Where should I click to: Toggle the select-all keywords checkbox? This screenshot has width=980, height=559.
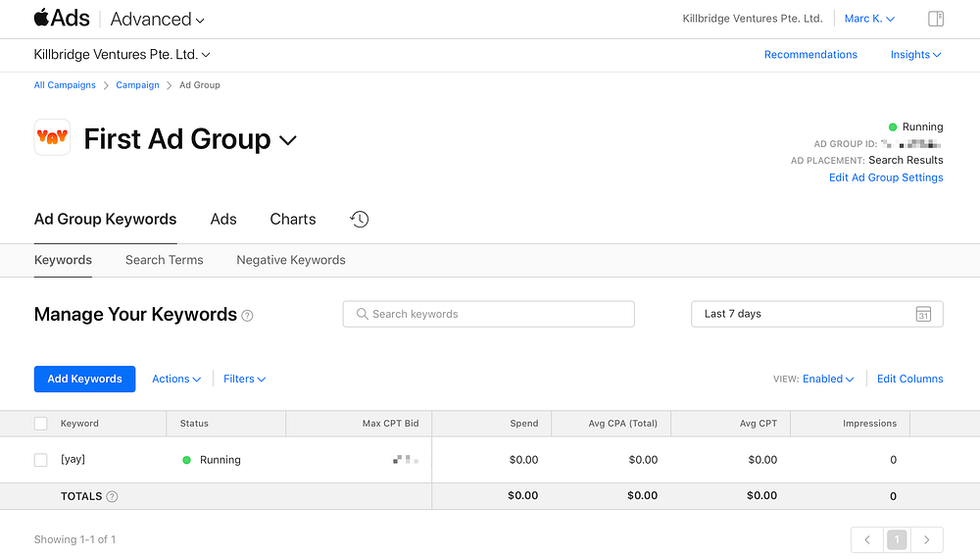[x=40, y=424]
